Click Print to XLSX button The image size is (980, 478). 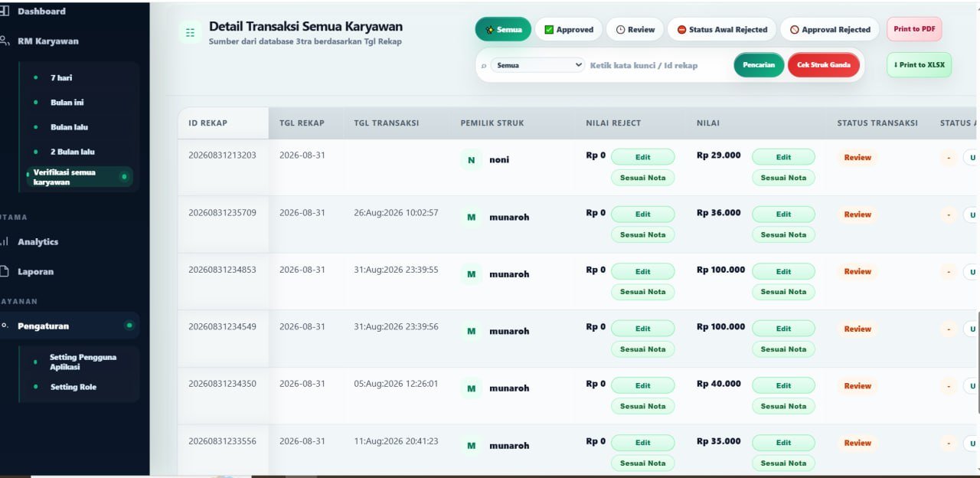[920, 65]
